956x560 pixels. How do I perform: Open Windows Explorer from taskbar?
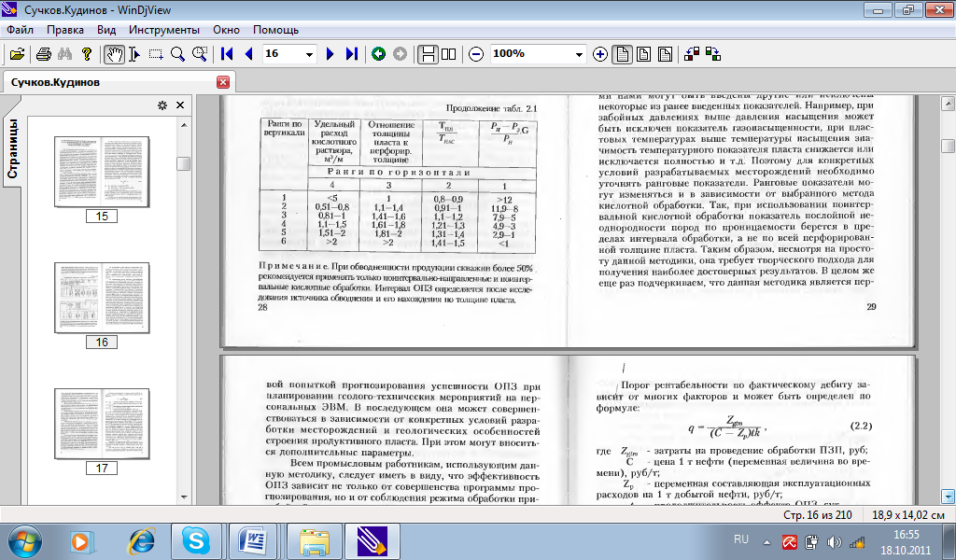(313, 541)
